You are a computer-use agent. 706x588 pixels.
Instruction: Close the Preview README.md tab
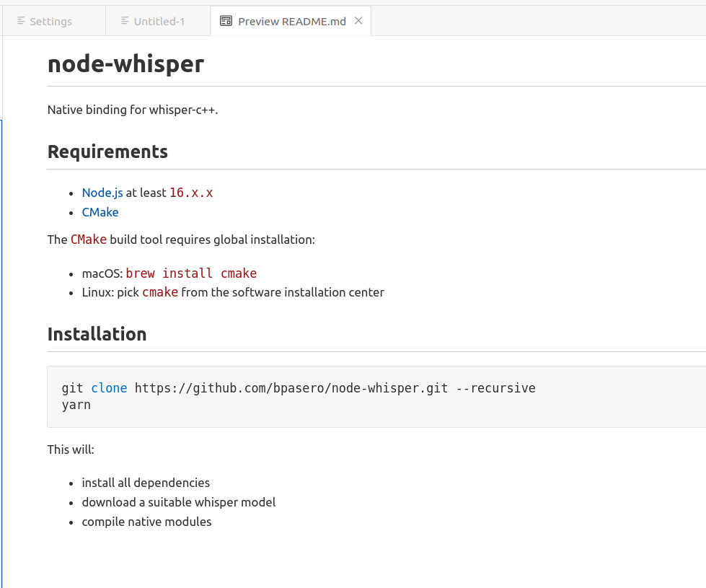pyautogui.click(x=358, y=21)
